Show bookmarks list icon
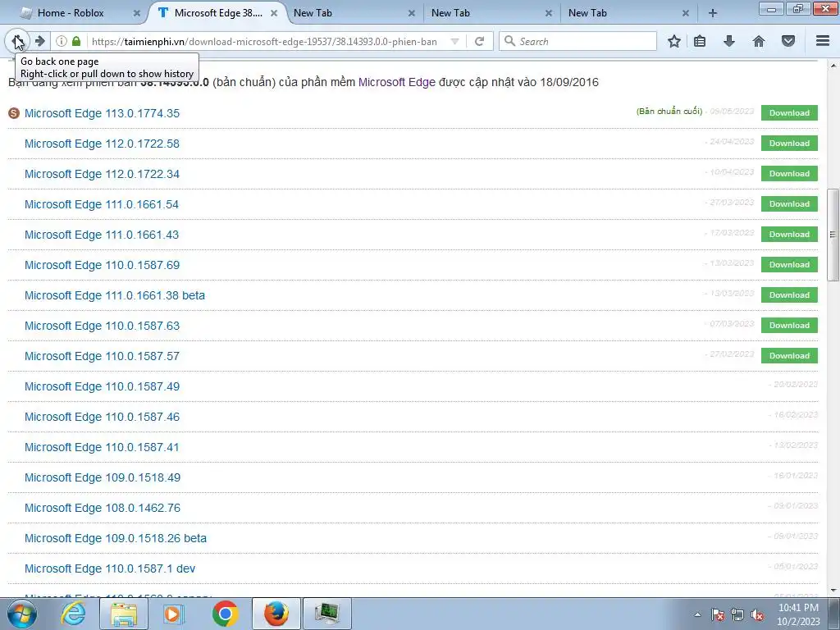Image resolution: width=840 pixels, height=630 pixels. point(700,41)
